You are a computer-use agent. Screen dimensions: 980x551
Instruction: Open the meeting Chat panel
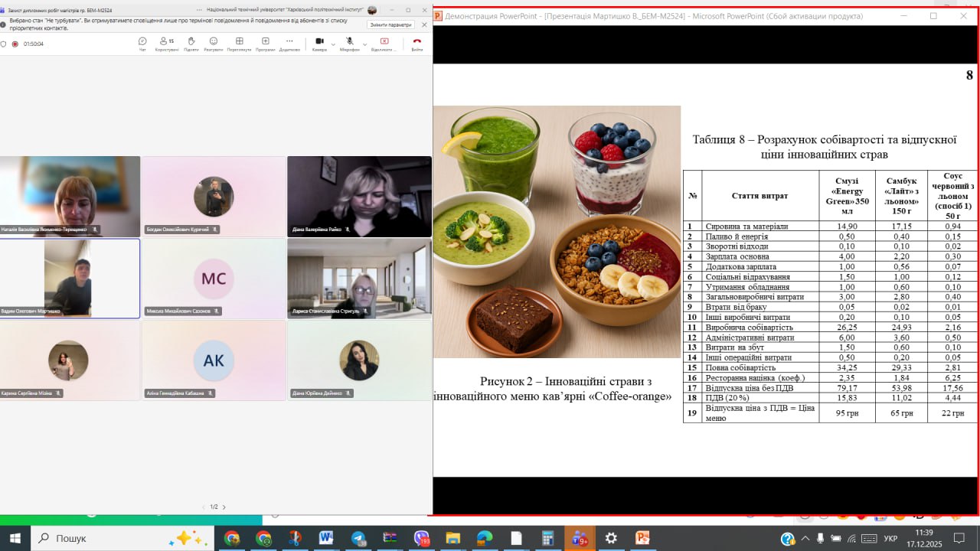point(142,42)
